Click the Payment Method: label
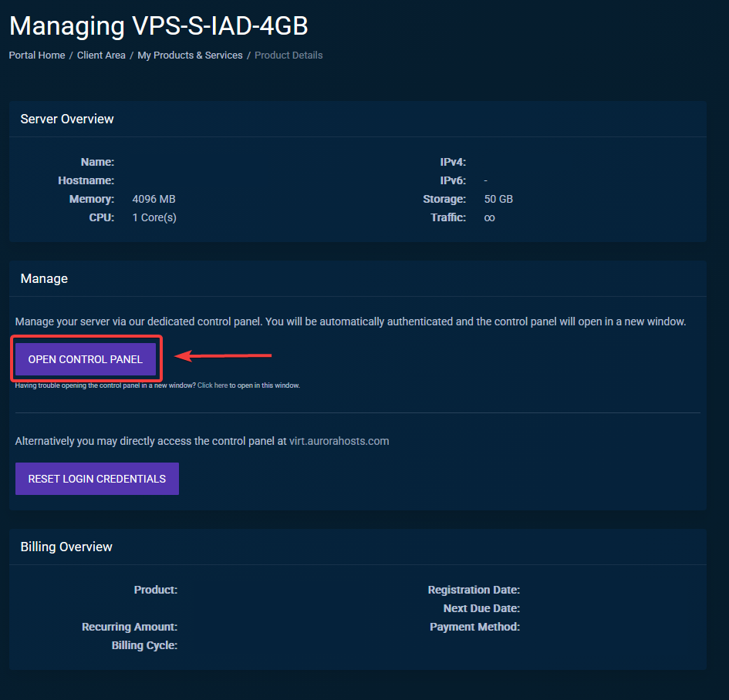 [x=474, y=627]
